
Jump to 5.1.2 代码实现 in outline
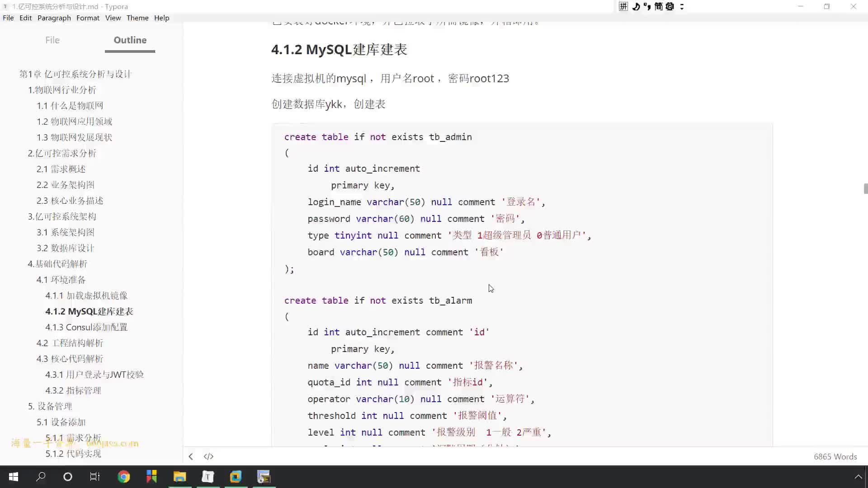(x=73, y=454)
